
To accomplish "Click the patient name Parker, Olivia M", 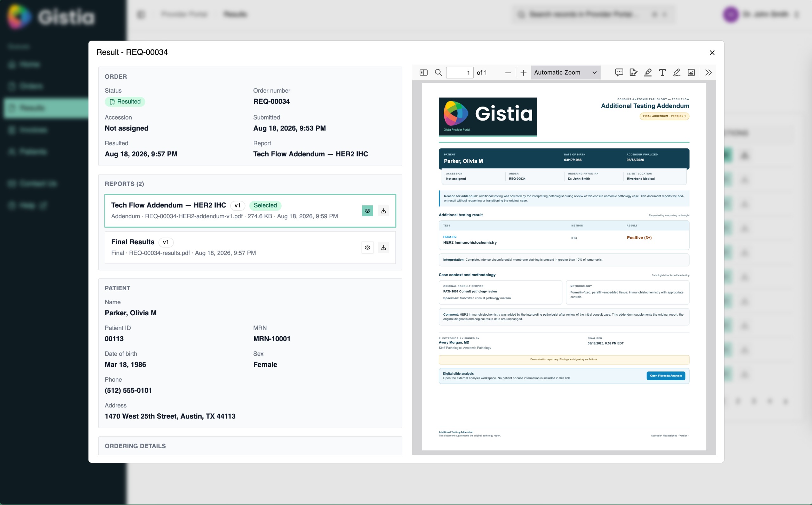I will click(x=131, y=313).
